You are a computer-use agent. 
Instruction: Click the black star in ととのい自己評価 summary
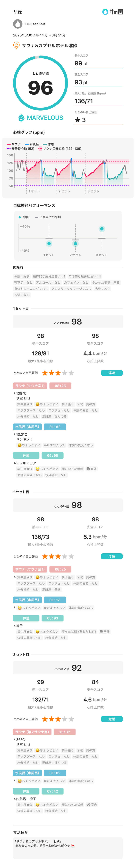coord(78,120)
